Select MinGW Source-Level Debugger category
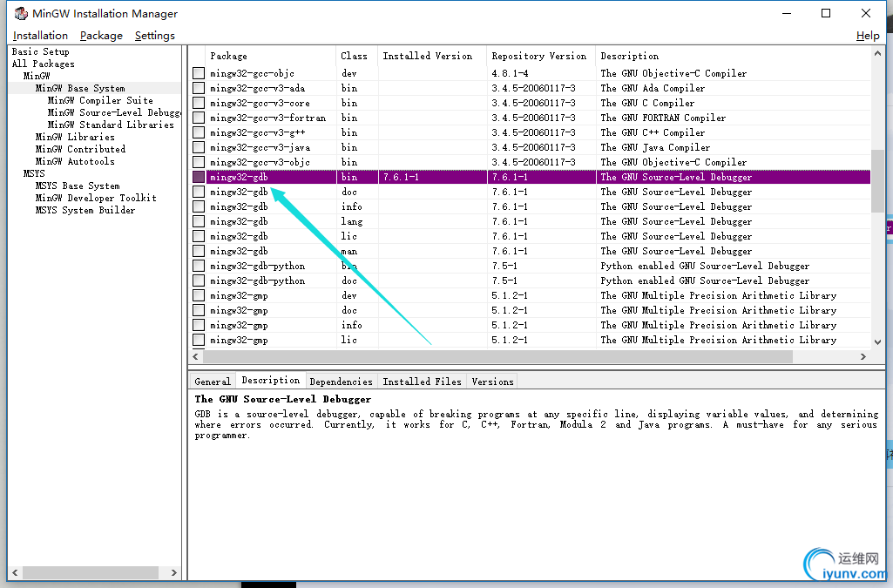The image size is (893, 588). [114, 112]
